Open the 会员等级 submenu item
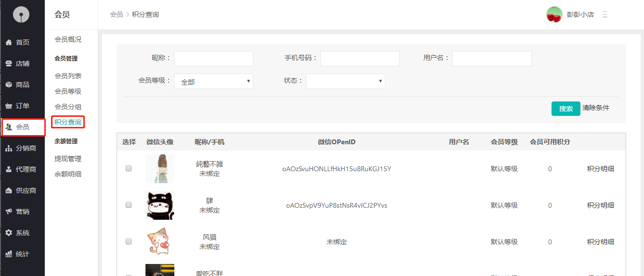This screenshot has height=276, width=644. pyautogui.click(x=68, y=91)
